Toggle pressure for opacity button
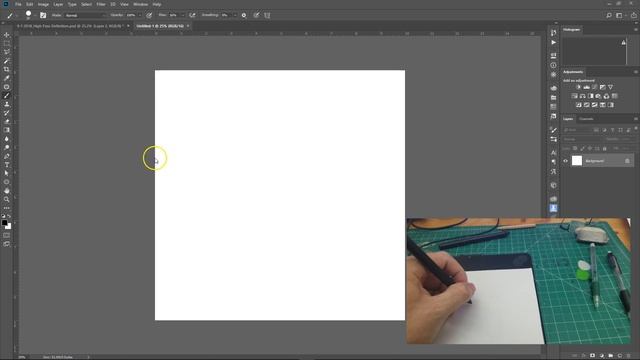The width and height of the screenshot is (640, 360). coord(149,15)
